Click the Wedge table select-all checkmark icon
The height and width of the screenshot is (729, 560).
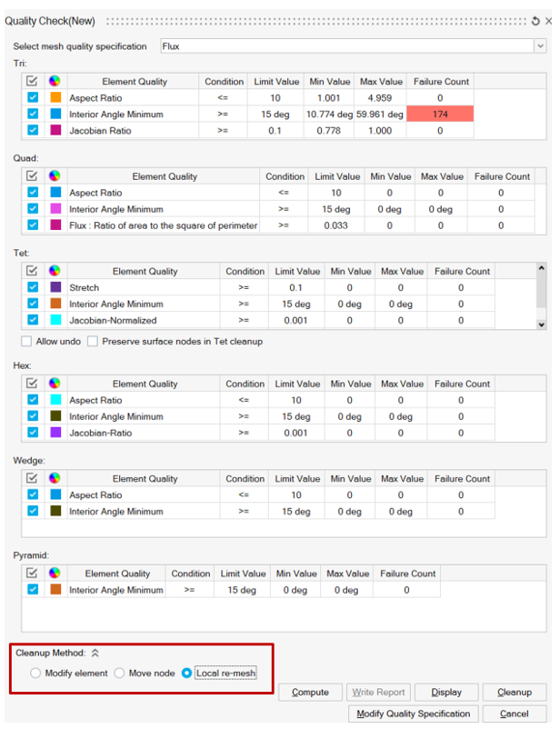[33, 478]
